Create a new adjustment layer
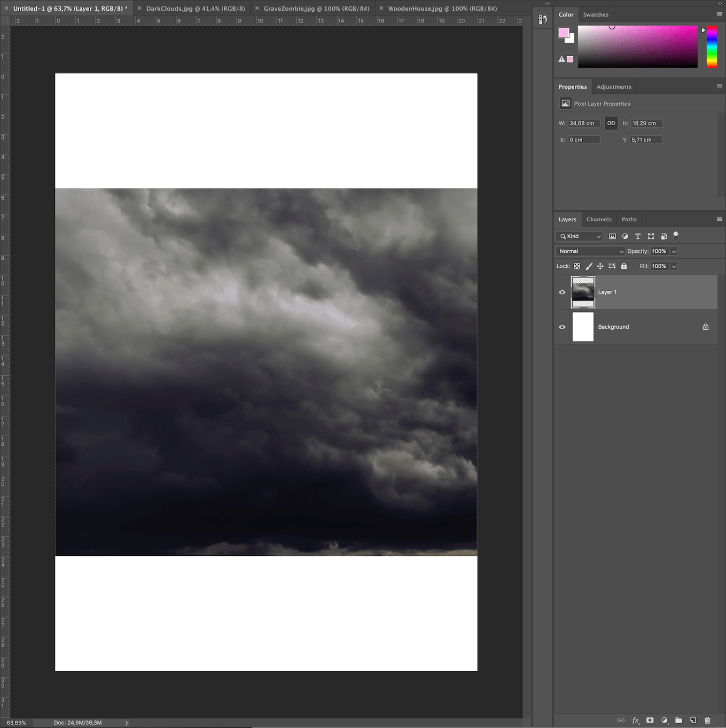The image size is (726, 728). [x=665, y=720]
